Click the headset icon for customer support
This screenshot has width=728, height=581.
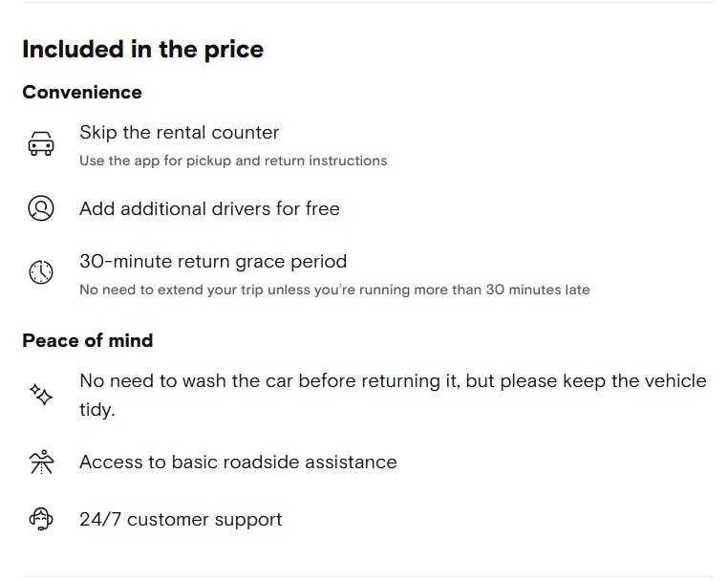[x=41, y=520]
